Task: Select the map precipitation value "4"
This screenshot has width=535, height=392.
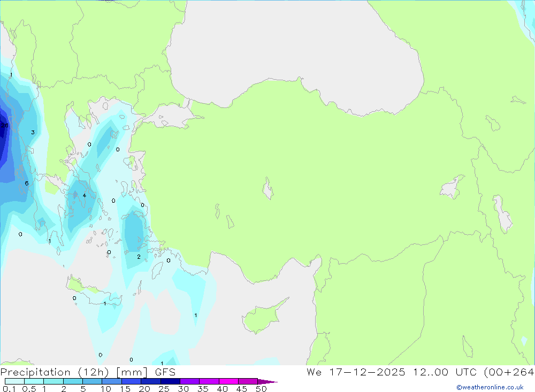Action: click(x=85, y=196)
